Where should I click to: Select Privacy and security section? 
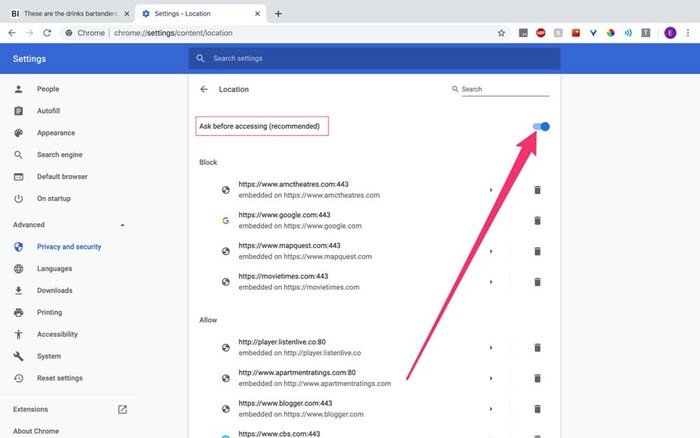69,246
